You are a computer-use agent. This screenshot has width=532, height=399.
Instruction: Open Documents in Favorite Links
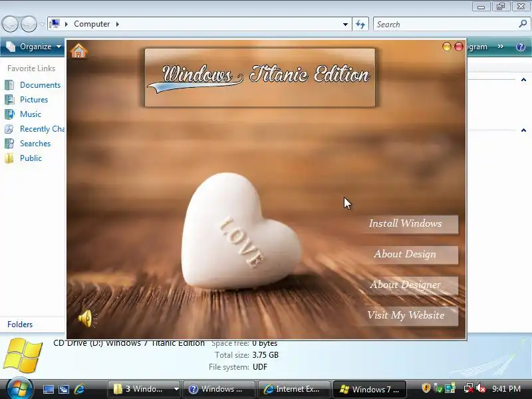[40, 85]
